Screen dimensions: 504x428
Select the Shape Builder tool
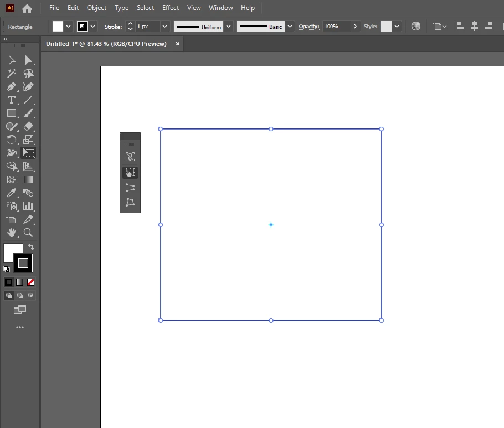(x=12, y=166)
